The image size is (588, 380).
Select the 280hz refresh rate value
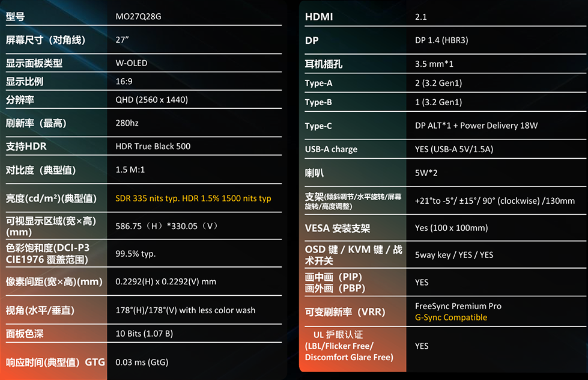pyautogui.click(x=127, y=123)
